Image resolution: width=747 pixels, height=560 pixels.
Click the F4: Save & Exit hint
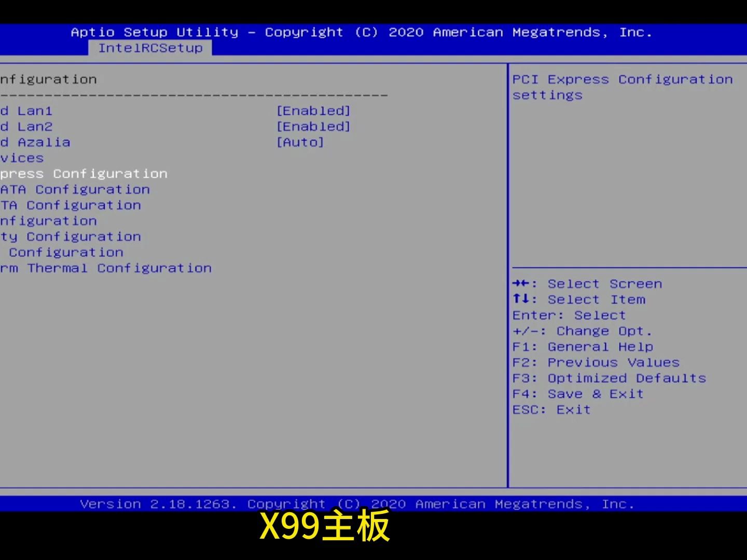pos(578,394)
